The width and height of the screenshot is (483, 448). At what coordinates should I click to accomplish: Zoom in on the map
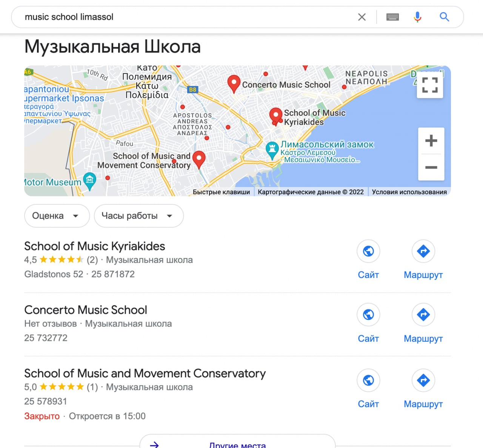pyautogui.click(x=431, y=141)
